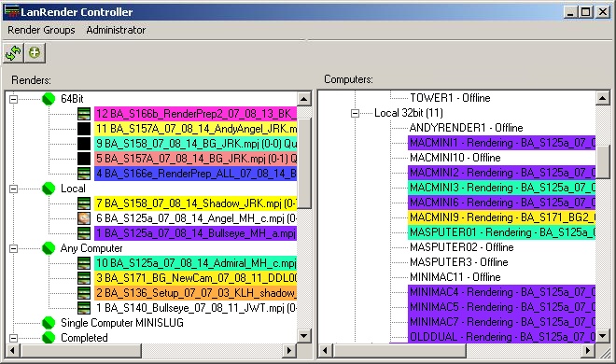Select MACMINI9 rendering BA_S171_BG2 computer
The width and height of the screenshot is (616, 364).
click(502, 217)
